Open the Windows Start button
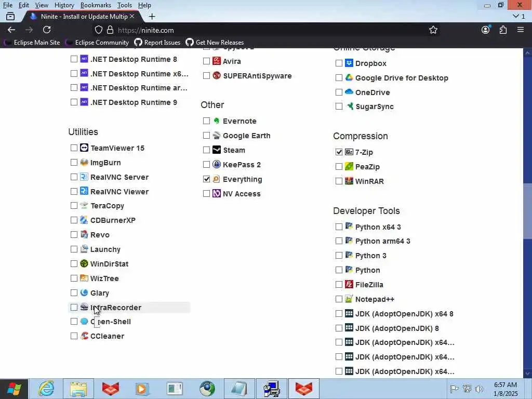This screenshot has height=399, width=532. (14, 389)
